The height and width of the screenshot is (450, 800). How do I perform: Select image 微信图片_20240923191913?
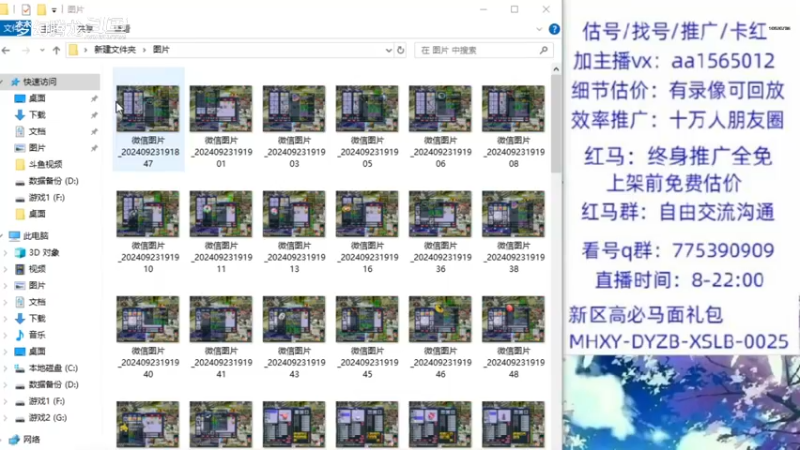point(294,232)
